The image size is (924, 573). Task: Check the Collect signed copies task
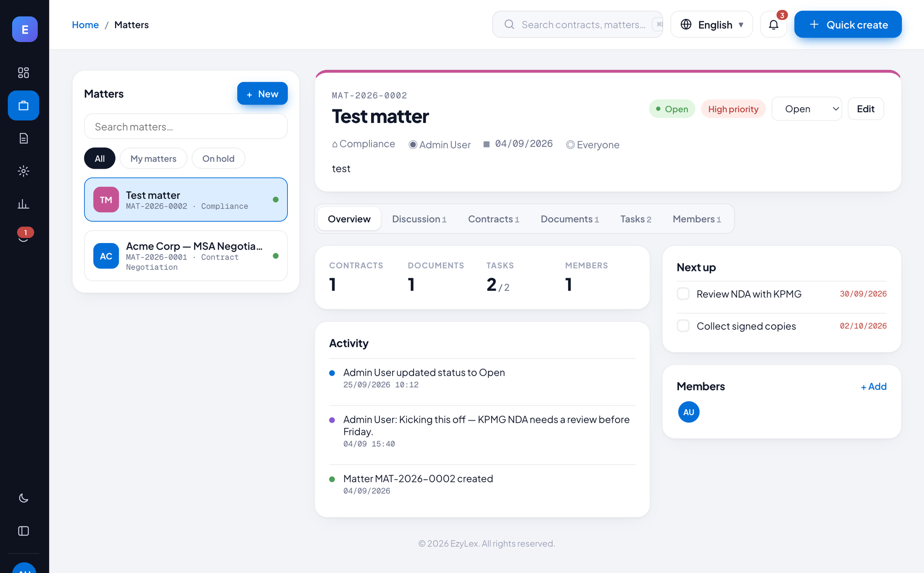(683, 326)
